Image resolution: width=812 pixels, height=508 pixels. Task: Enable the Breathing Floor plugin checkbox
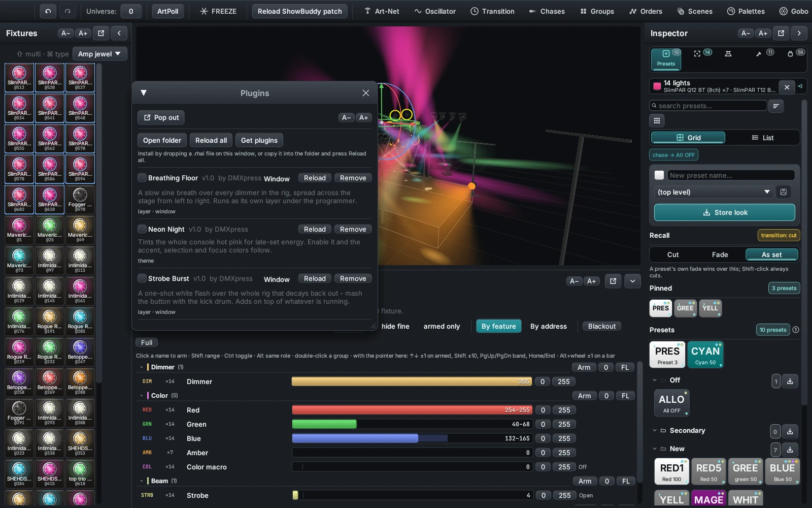click(x=142, y=178)
